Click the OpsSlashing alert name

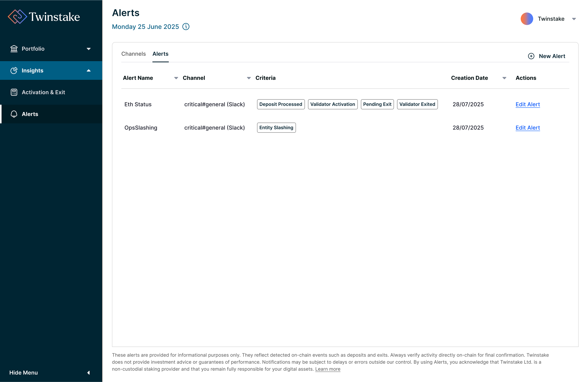pyautogui.click(x=141, y=128)
